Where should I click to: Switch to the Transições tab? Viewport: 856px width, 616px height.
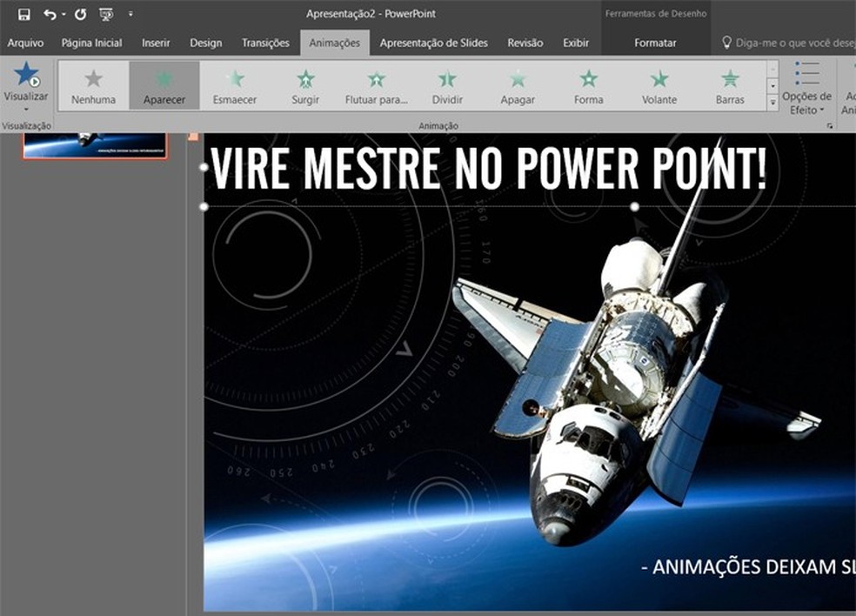[x=266, y=43]
